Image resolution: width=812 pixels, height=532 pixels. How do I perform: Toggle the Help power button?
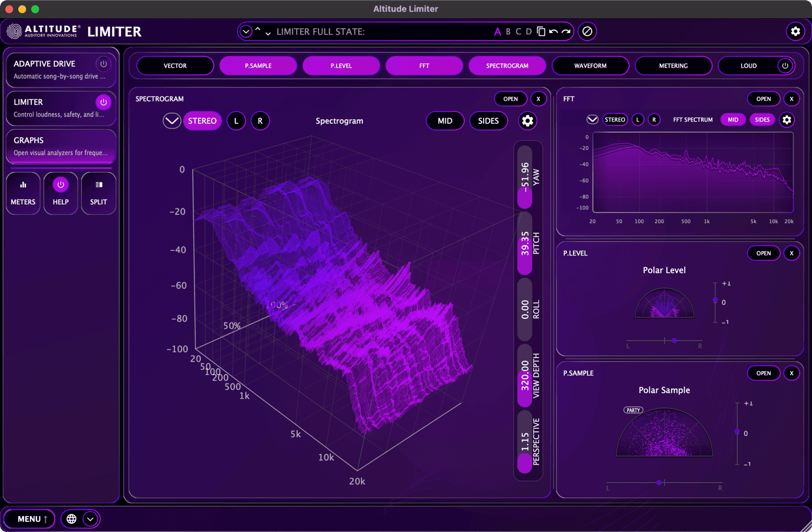(x=61, y=185)
